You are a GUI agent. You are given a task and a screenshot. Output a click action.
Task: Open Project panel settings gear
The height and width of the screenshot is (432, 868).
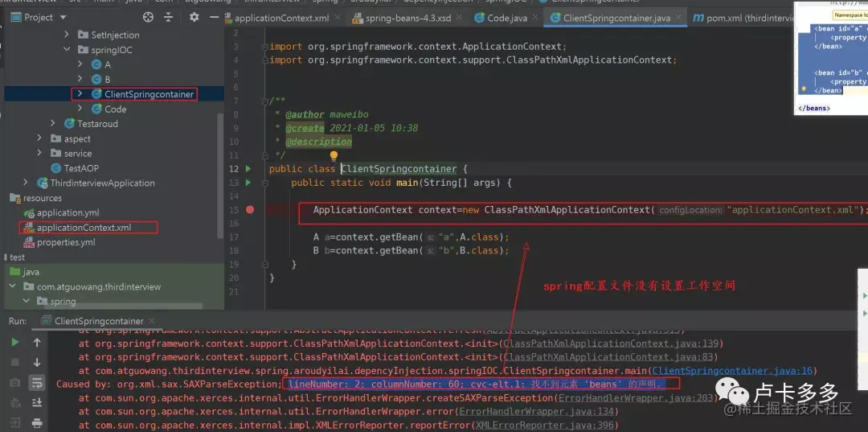pos(194,17)
